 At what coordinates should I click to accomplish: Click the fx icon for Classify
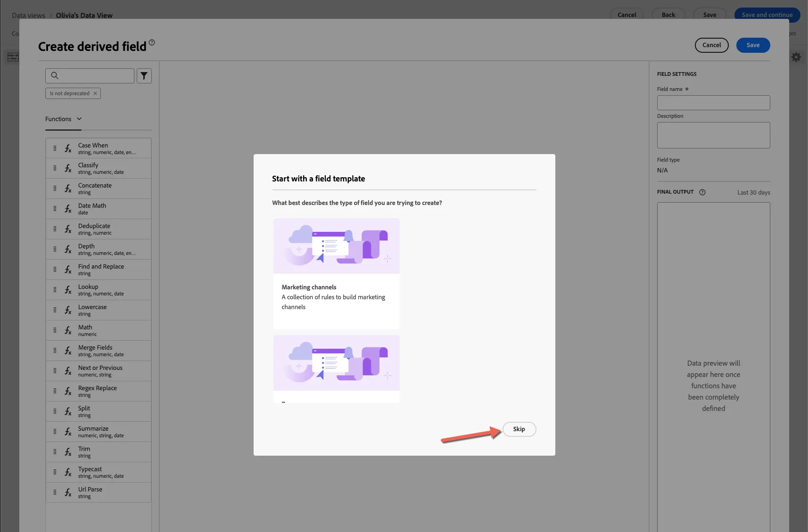68,168
